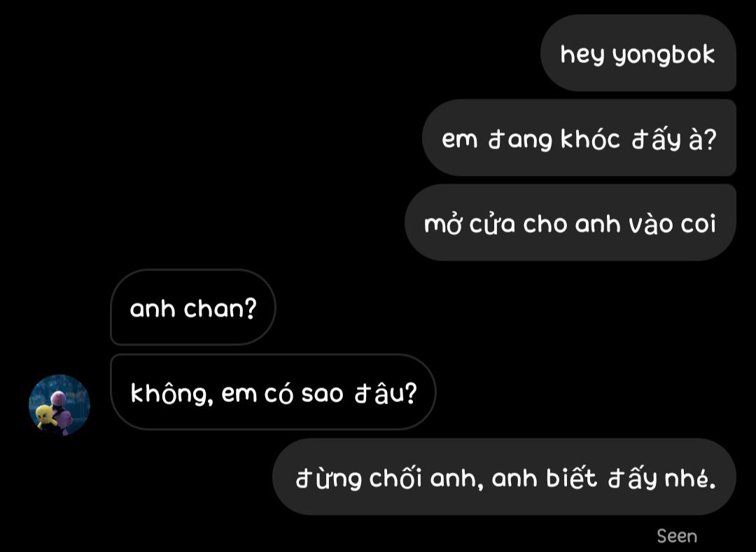The height and width of the screenshot is (552, 756).
Task: Select the "đừng chối anh" message bubble
Action: point(504,477)
